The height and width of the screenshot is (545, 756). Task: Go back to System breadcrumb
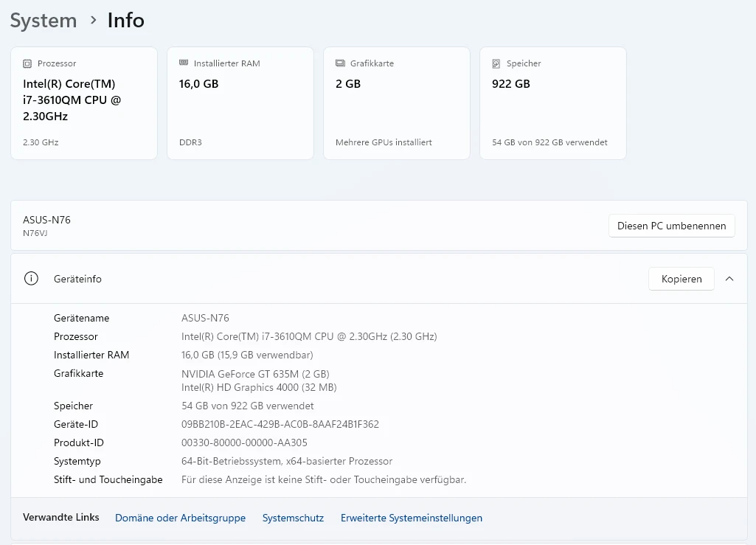pyautogui.click(x=44, y=20)
